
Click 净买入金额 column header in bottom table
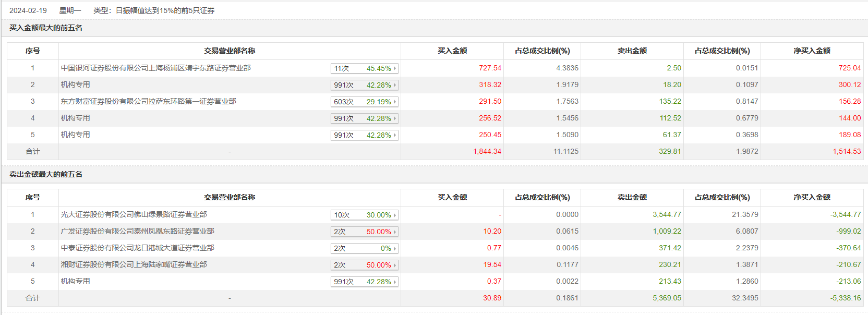(x=812, y=198)
